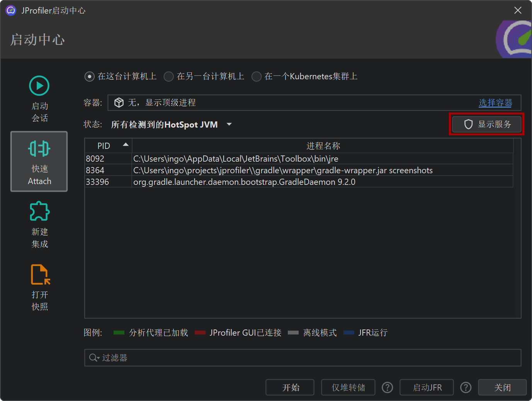Expand the 所有检测到的HotSpot JVM status dropdown
The image size is (532, 401).
[172, 125]
